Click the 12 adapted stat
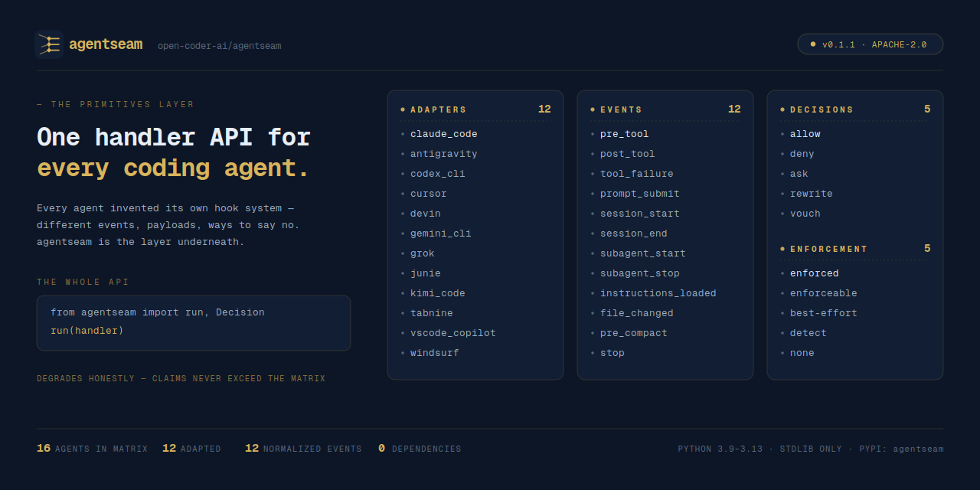980x490 pixels. coord(191,449)
